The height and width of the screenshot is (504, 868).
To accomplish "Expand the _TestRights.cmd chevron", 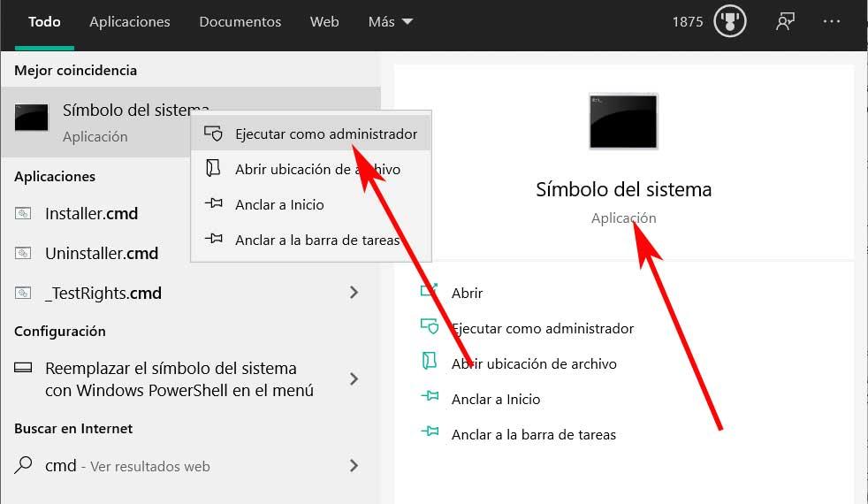I will (354, 293).
